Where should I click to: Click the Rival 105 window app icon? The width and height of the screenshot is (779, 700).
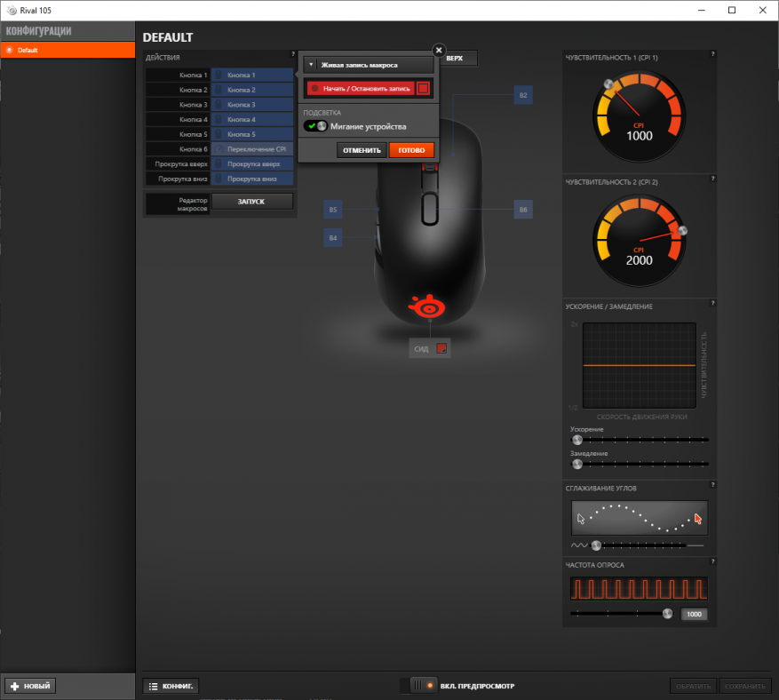click(12, 11)
